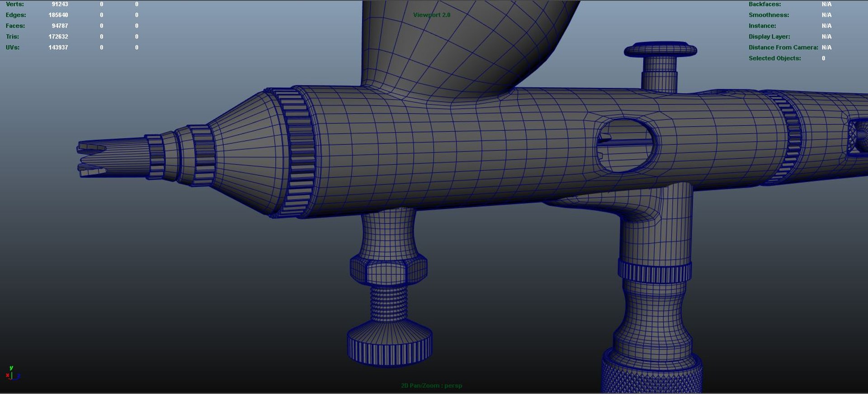Select the edge count value 185640

tap(58, 15)
